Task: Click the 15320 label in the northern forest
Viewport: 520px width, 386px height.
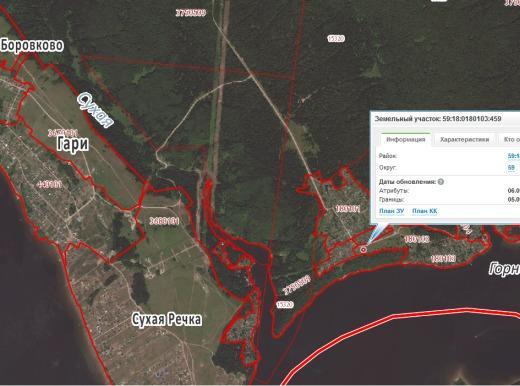Action: (336, 39)
